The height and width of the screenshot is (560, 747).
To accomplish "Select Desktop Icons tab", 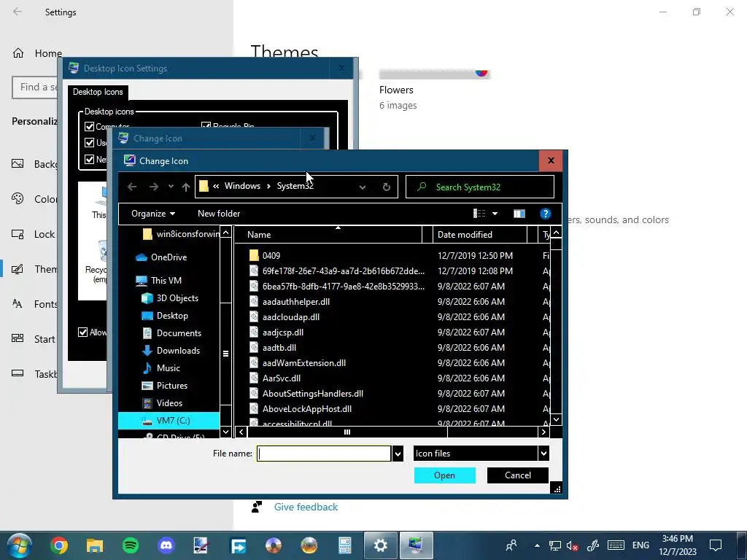I will 98,92.
